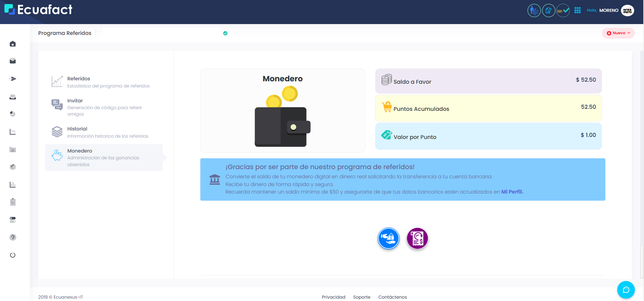Open the envelope mail icon in the sidebar
This screenshot has width=644, height=301.
pyautogui.click(x=13, y=61)
